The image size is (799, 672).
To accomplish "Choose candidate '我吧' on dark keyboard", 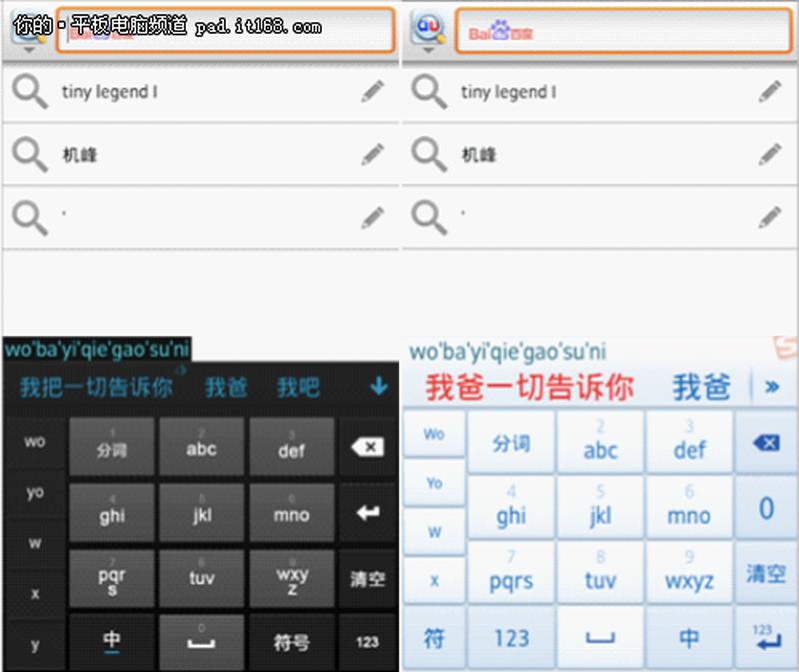I will point(298,387).
